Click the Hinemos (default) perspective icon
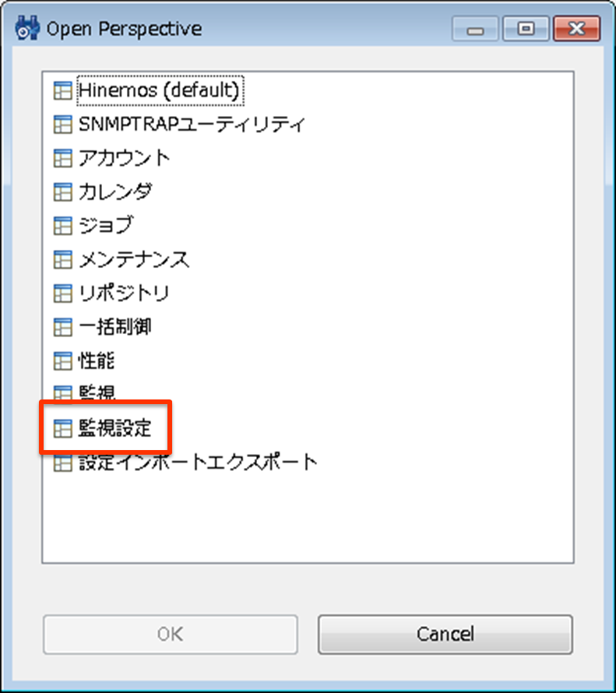The image size is (616, 693). point(62,90)
